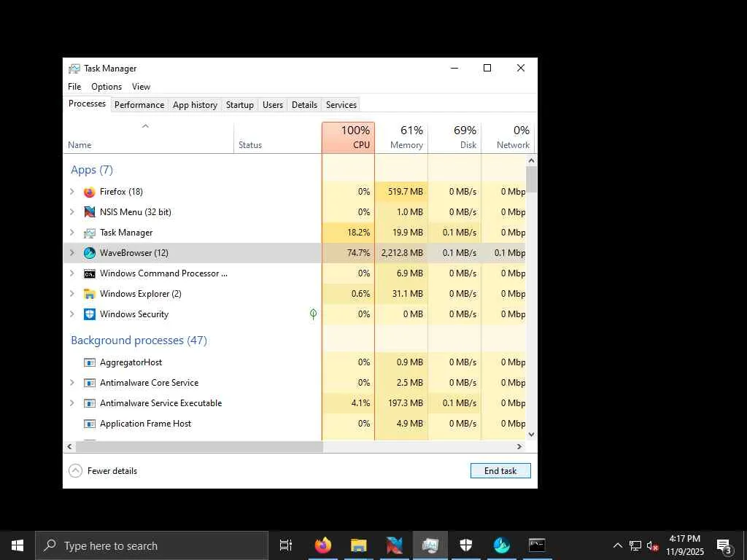Viewport: 747px width, 560px height.
Task: Click the Antimalware Core Service icon
Action: point(89,383)
